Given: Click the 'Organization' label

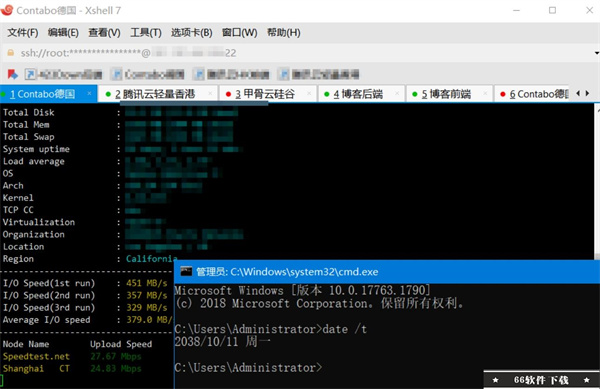Looking at the screenshot, I should pyautogui.click(x=34, y=234).
